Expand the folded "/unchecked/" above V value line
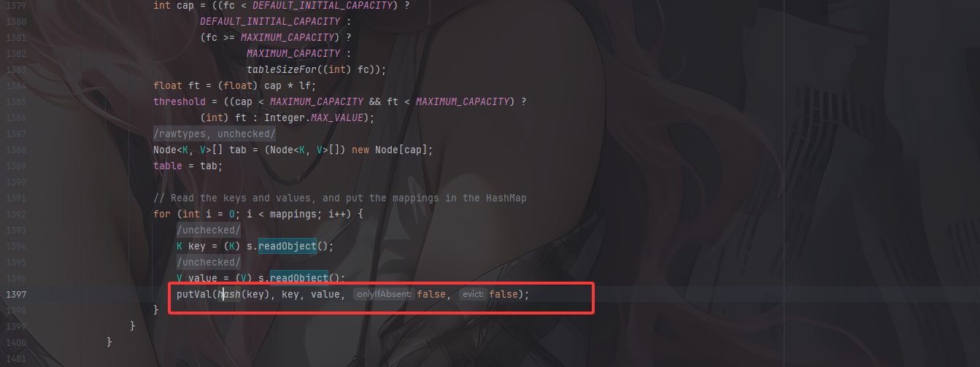The width and height of the screenshot is (980, 367). 209,262
